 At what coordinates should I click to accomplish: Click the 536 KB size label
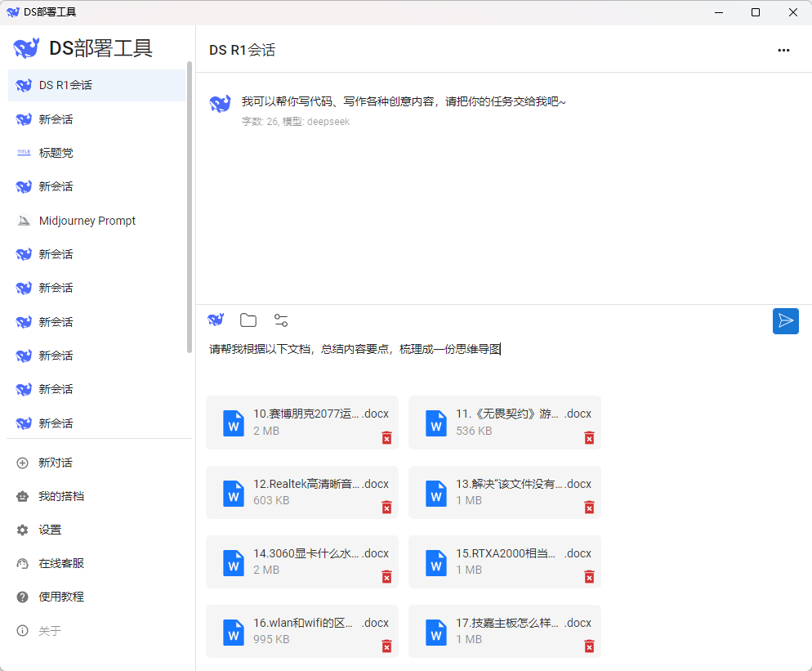tap(474, 431)
